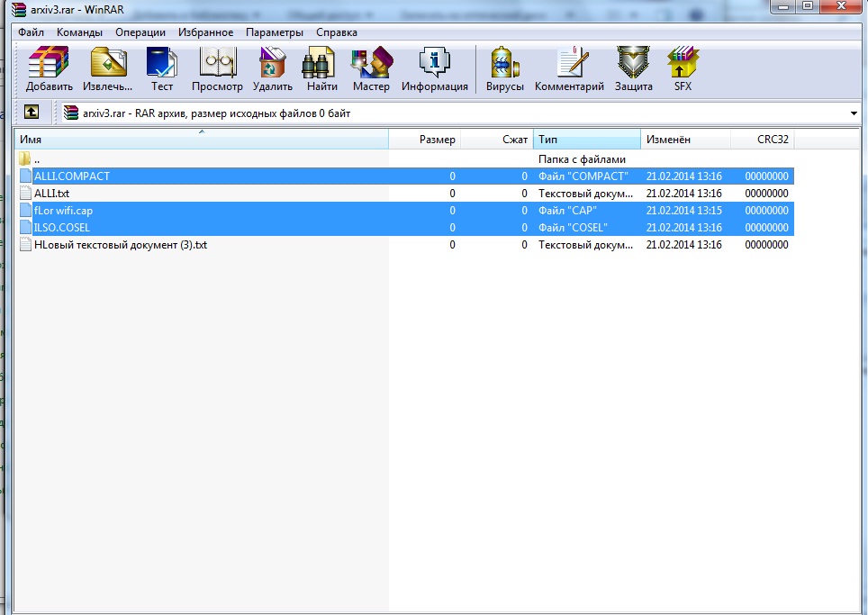Viewport: 868px width, 615px height.
Task: Select Новый текстовый документ (3).txt name
Action: coord(121,245)
